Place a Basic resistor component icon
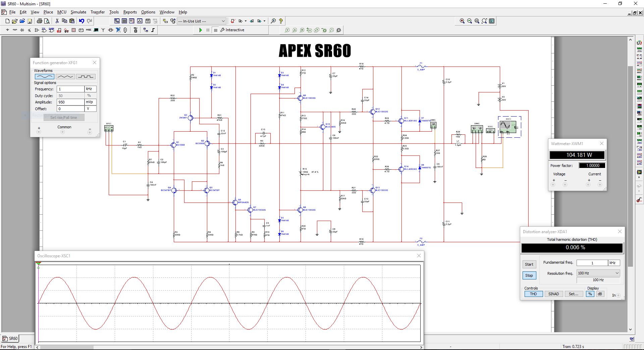644x350 pixels. (15, 30)
